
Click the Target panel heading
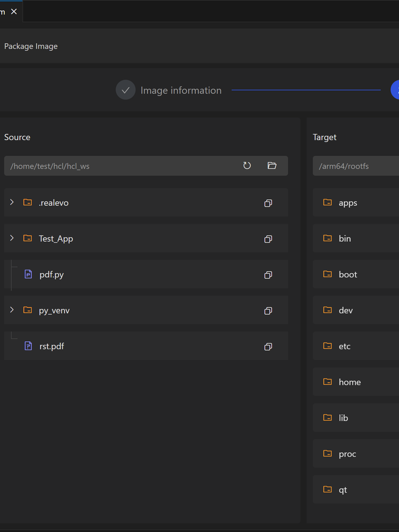[x=324, y=137]
